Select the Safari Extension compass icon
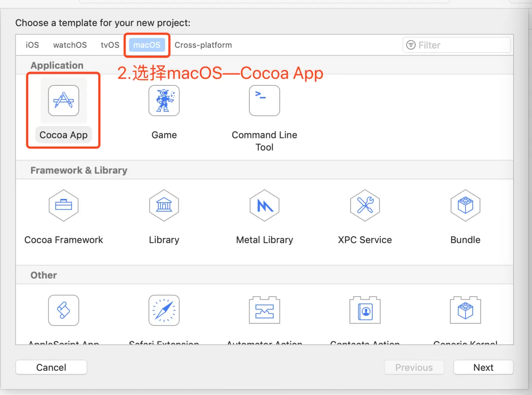Screen dimensions: 532x395 tap(164, 310)
